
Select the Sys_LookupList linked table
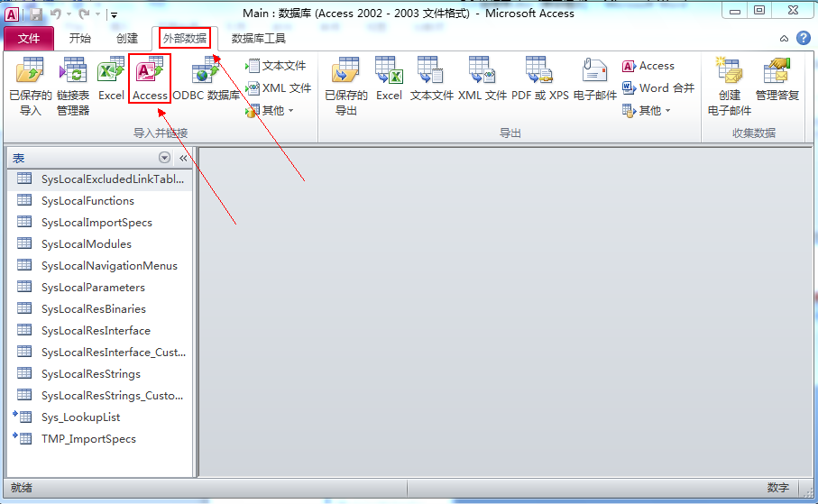[100, 417]
